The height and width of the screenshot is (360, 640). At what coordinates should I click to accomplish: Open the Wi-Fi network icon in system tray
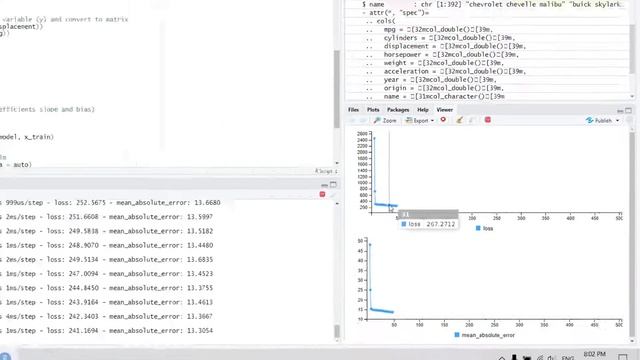[x=540, y=358]
